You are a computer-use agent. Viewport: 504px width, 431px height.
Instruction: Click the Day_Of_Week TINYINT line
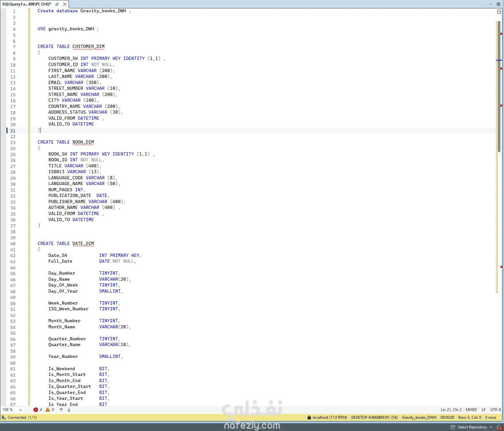84,285
